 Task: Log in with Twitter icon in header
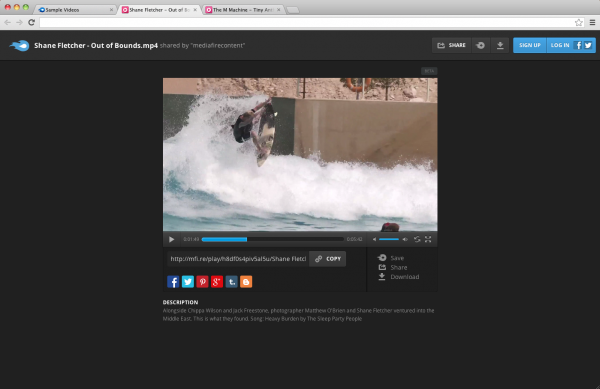tap(588, 45)
